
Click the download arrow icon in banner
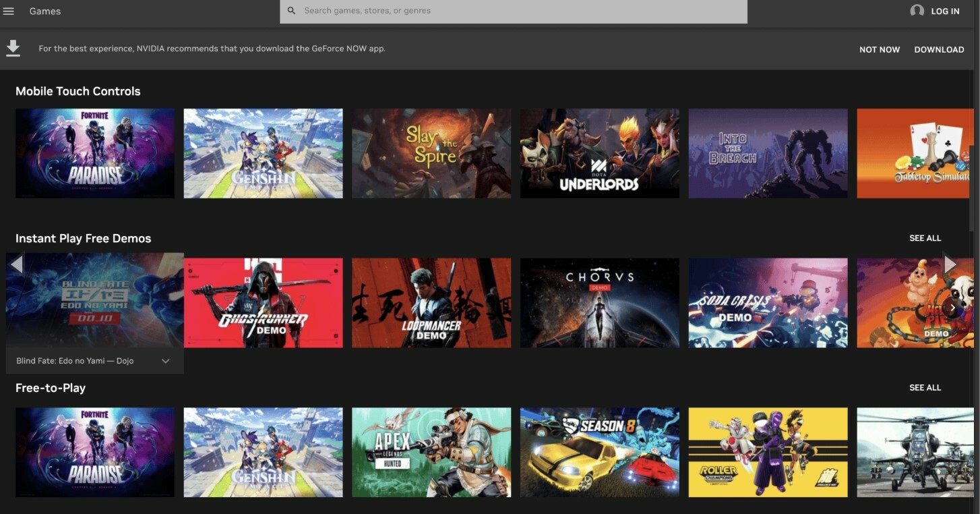(13, 49)
